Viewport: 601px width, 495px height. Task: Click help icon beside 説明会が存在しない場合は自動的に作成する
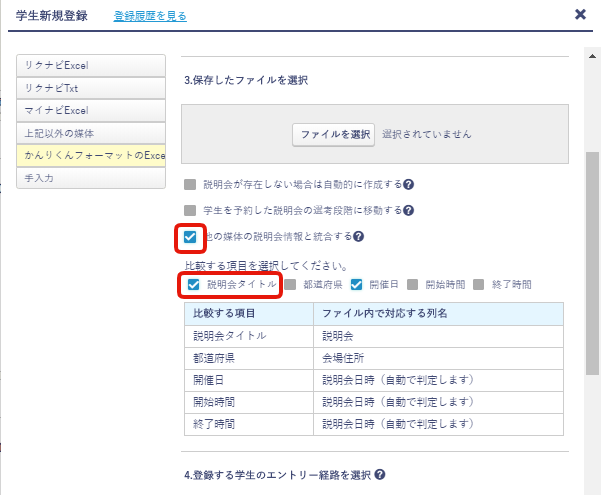pos(409,185)
